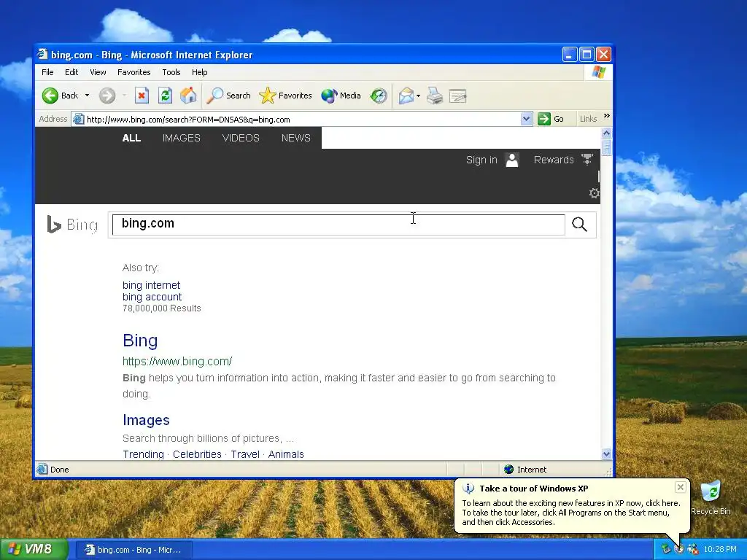Click the Animals link

pos(286,454)
